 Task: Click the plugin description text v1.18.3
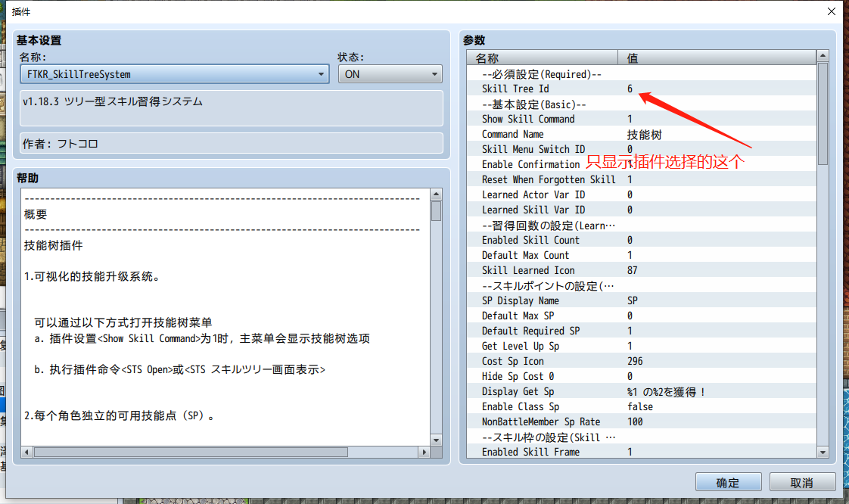pyautogui.click(x=113, y=101)
